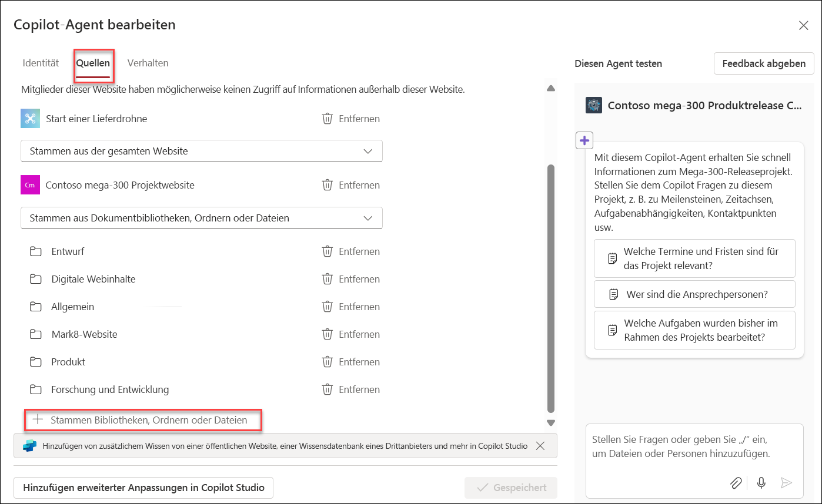Click the Entwurf folder name
Viewport: 822px width, 504px height.
point(68,251)
